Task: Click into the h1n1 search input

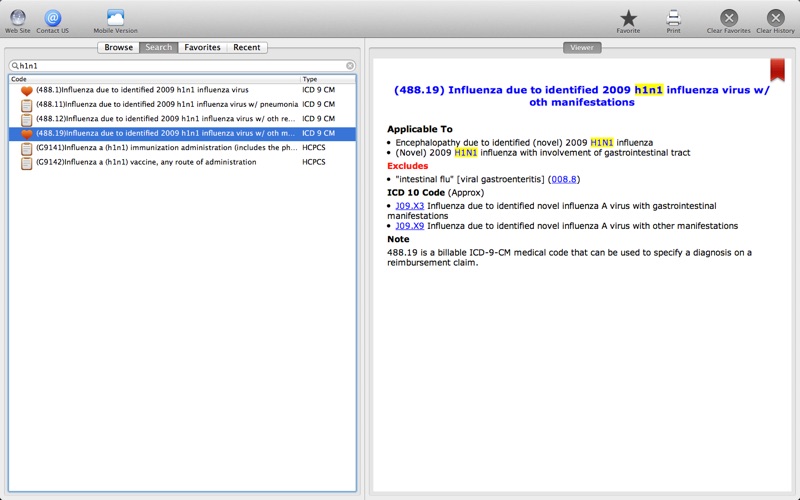Action: click(x=181, y=66)
